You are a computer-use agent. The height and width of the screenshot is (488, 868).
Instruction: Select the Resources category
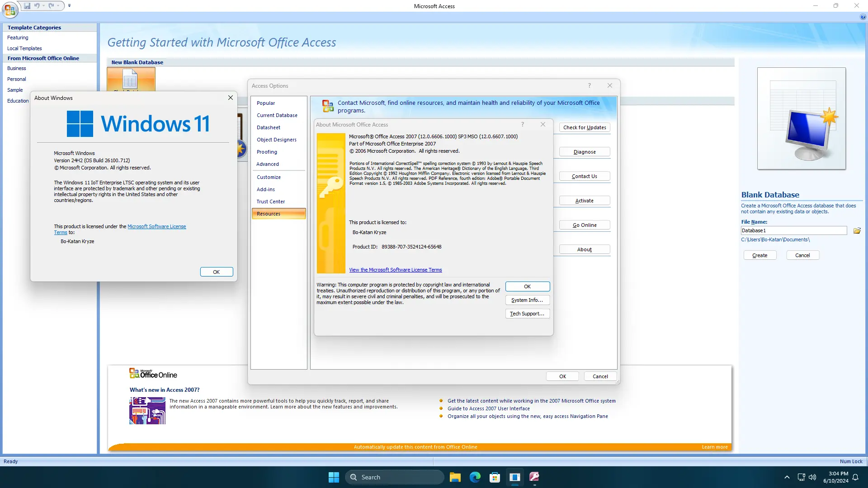click(278, 214)
